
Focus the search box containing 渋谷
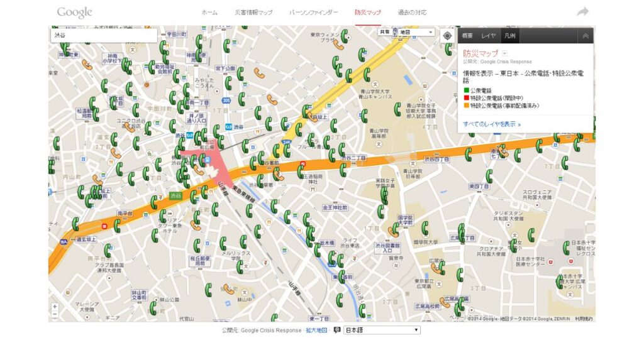[x=104, y=35]
